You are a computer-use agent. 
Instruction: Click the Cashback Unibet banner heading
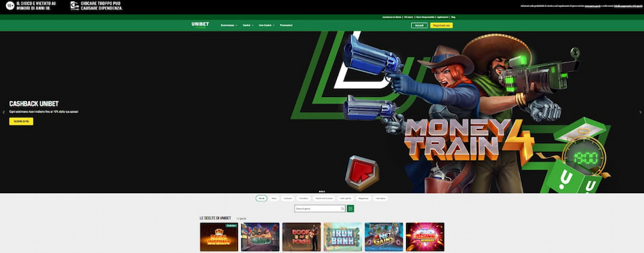tap(34, 104)
